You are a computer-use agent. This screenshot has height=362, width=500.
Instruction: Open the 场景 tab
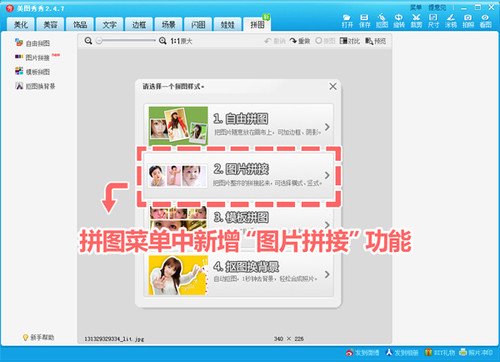pyautogui.click(x=168, y=24)
